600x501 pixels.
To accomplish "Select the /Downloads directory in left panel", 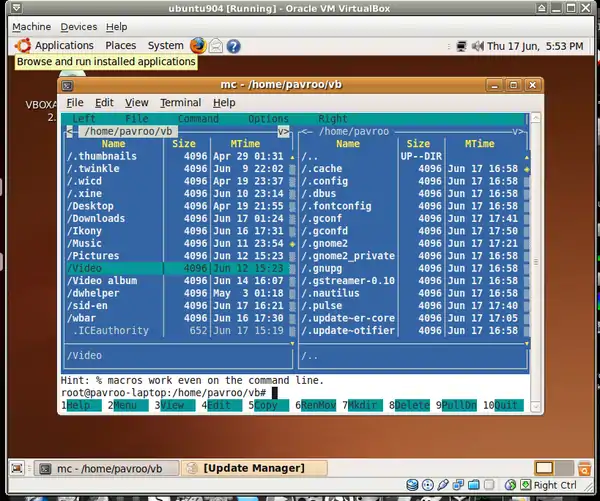I will pyautogui.click(x=96, y=218).
